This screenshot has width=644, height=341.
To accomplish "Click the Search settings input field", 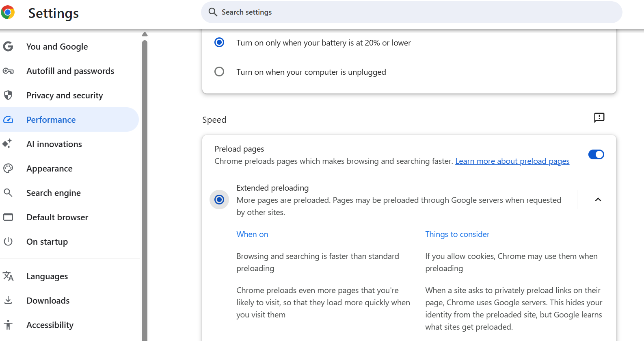I will (x=411, y=12).
